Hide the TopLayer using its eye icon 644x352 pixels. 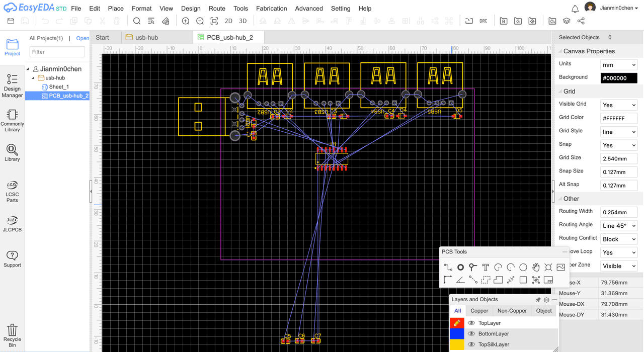(x=471, y=323)
